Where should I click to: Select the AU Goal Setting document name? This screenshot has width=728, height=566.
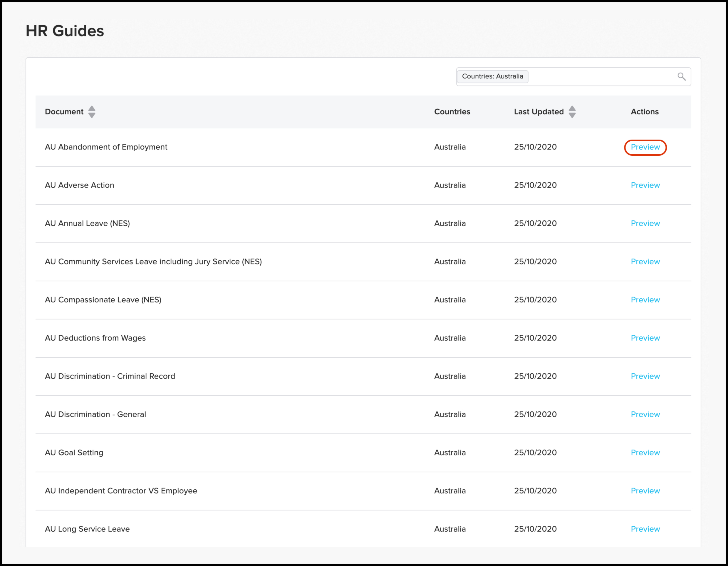74,453
